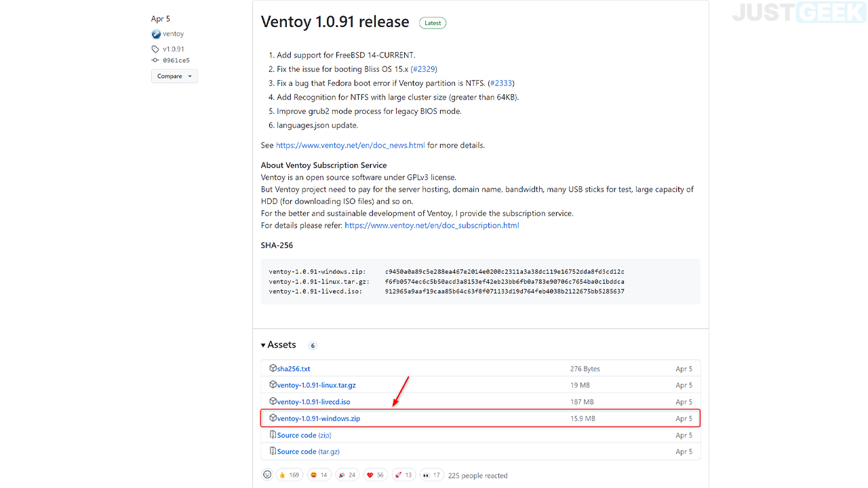Viewport: 868px width, 488px height.
Task: Click the About Ventoy Subscription Service heading
Action: 323,165
